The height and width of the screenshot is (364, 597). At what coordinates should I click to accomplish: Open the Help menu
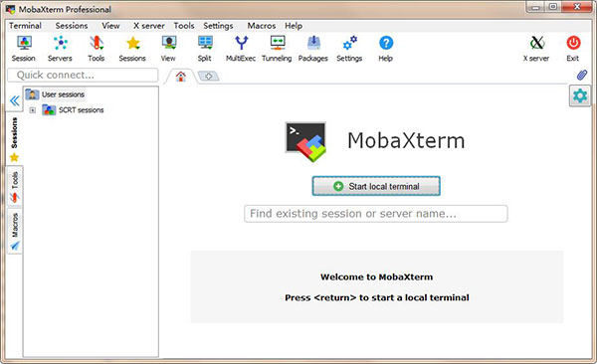coord(294,26)
